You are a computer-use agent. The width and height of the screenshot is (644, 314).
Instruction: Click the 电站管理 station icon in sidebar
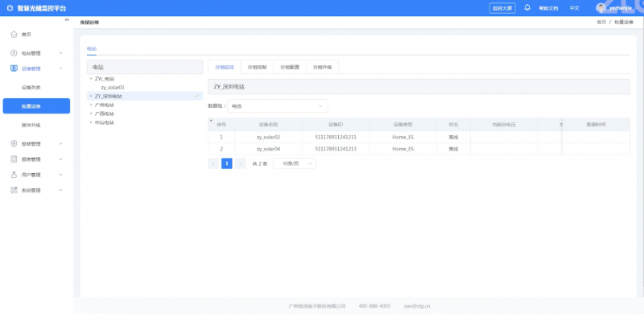pyautogui.click(x=14, y=53)
